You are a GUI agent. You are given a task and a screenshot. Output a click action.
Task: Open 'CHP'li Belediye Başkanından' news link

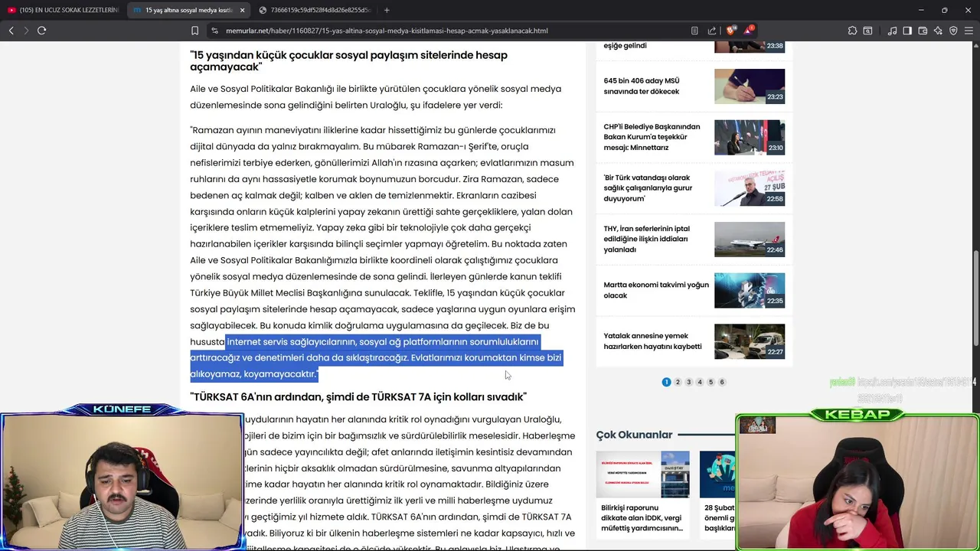click(652, 137)
